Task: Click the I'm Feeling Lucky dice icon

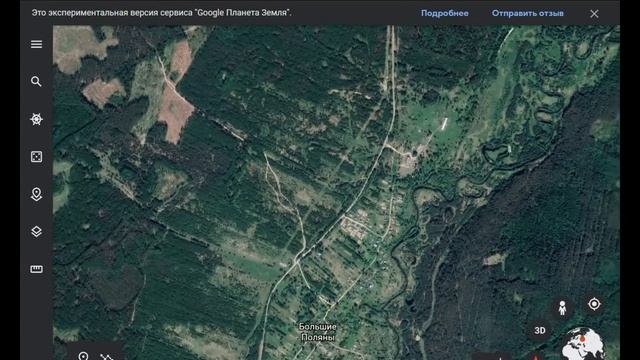Action: tap(36, 157)
